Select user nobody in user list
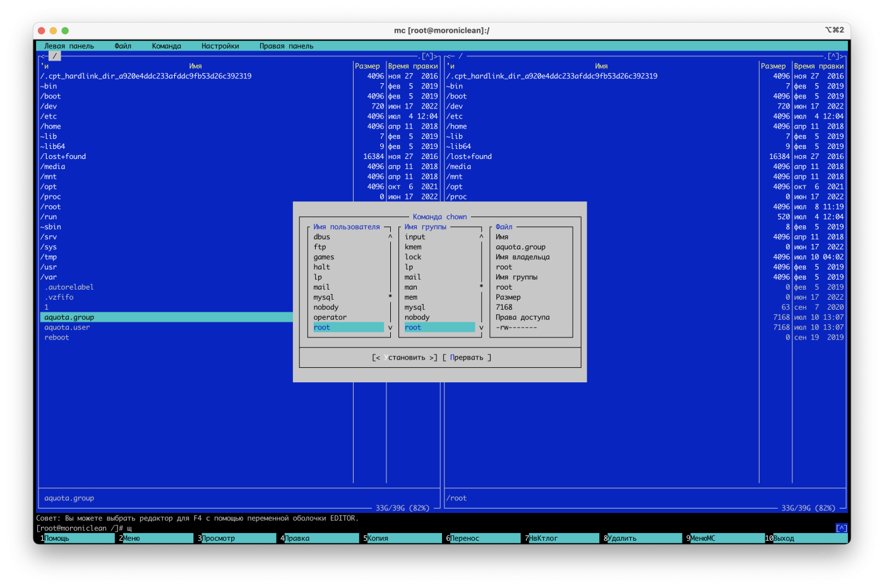 pos(326,308)
